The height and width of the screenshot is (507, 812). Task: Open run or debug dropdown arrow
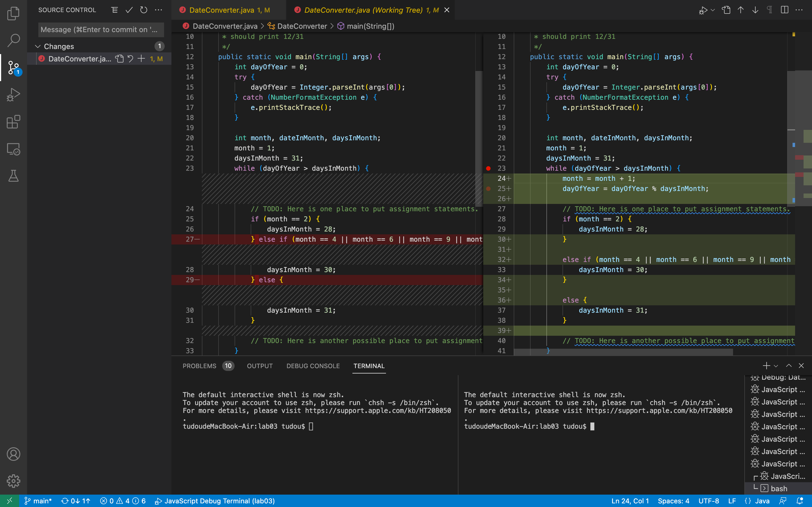click(713, 10)
